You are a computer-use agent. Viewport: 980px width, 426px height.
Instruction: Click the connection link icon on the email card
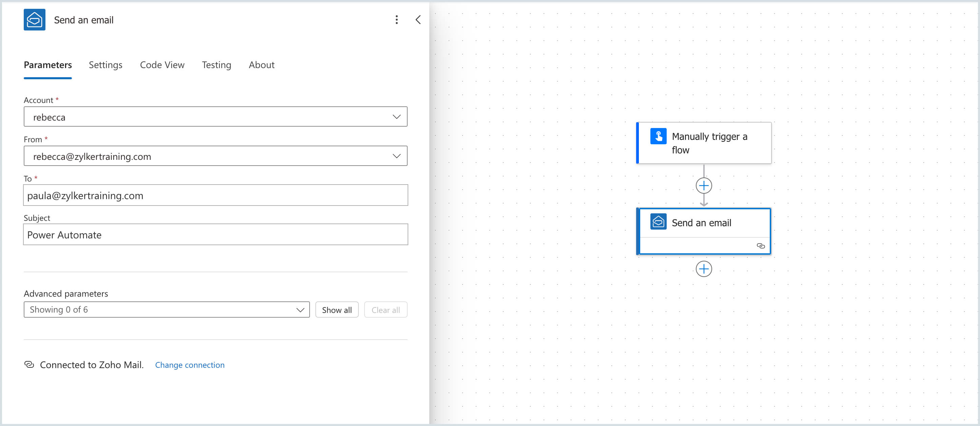point(761,246)
